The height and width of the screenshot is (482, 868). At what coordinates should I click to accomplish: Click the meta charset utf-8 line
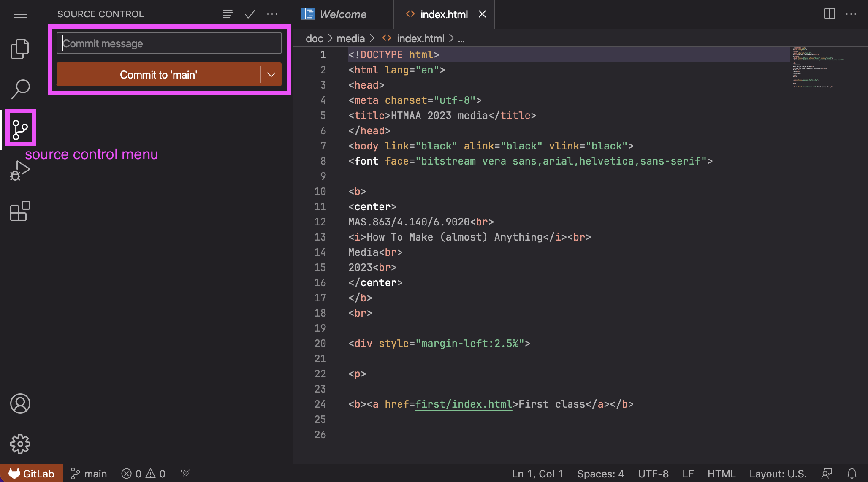tap(415, 100)
